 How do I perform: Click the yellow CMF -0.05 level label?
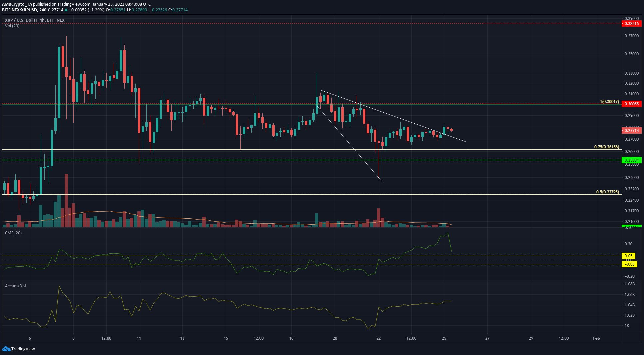(x=629, y=264)
